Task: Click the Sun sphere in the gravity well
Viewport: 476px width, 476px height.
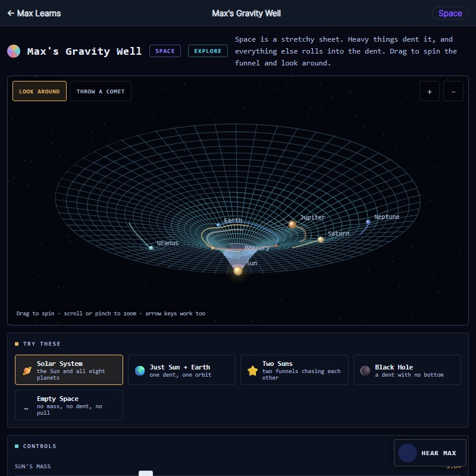Action: (x=238, y=271)
